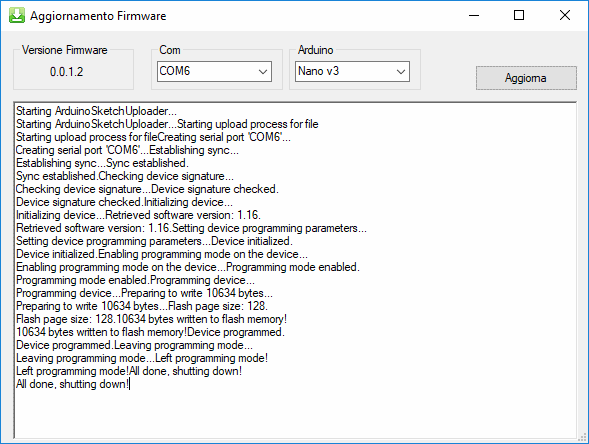Open the COM port dropdown arrow
Screen dimensions: 589x444
pyautogui.click(x=263, y=71)
